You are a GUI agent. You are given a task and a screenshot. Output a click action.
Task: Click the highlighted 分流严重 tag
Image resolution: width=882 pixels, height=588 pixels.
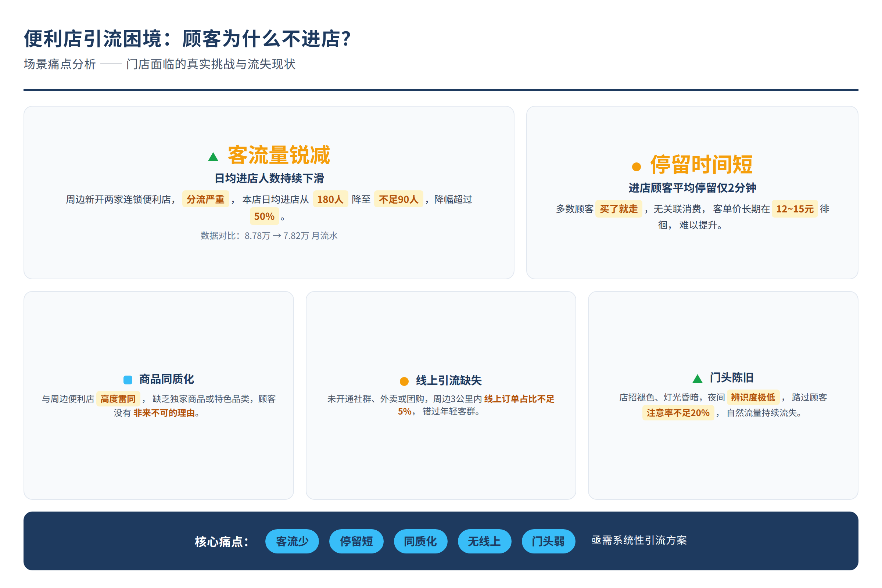pos(205,199)
